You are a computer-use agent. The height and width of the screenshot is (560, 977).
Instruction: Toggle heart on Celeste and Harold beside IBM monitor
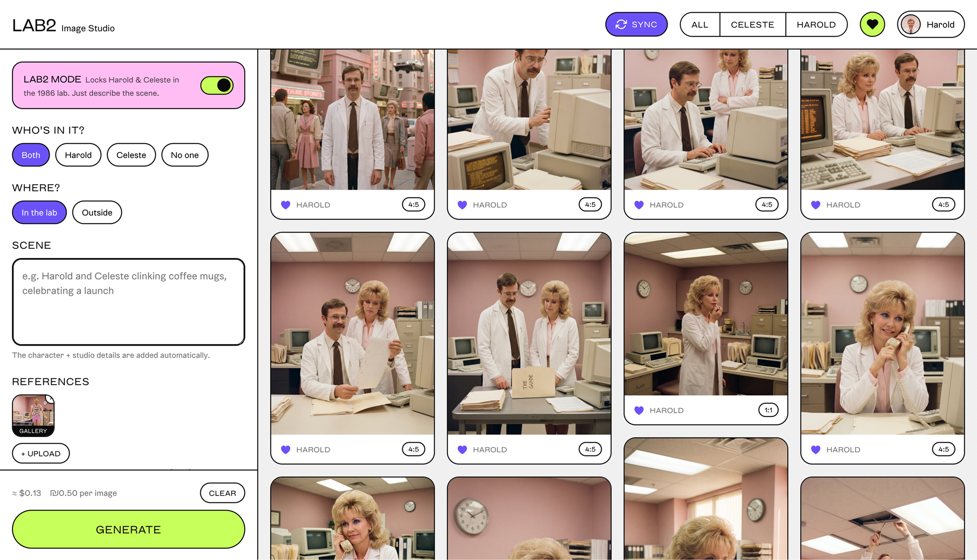pos(815,205)
